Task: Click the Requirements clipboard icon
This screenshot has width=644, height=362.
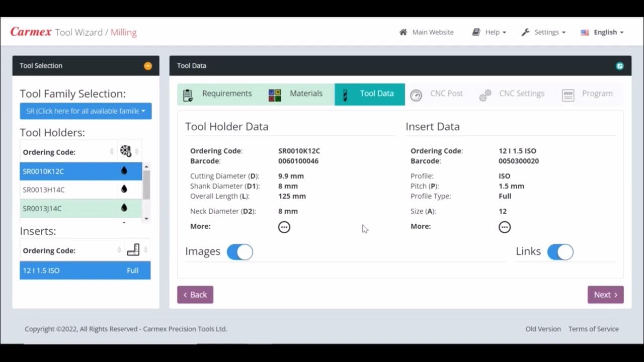Action: click(x=188, y=95)
